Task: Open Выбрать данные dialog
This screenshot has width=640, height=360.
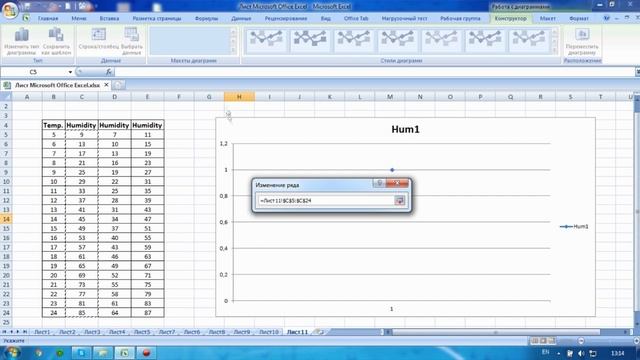Action: (x=131, y=35)
